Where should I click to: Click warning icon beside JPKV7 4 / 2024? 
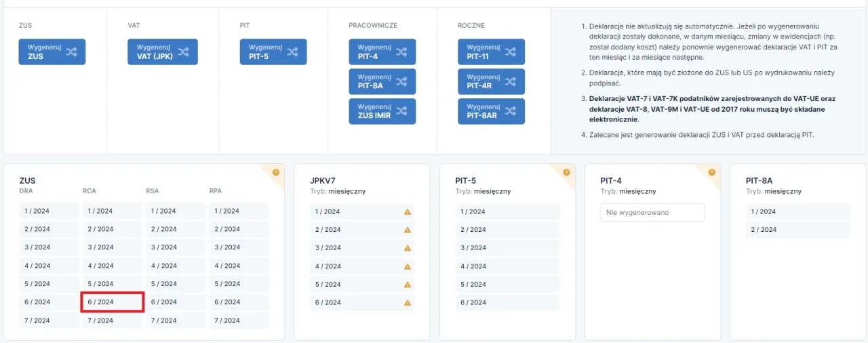408,266
